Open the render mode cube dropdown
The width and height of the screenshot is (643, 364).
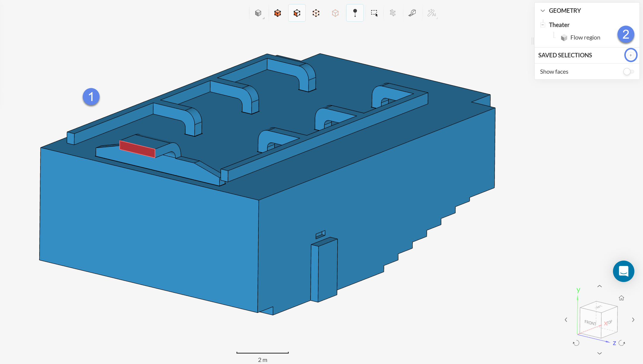pyautogui.click(x=258, y=13)
